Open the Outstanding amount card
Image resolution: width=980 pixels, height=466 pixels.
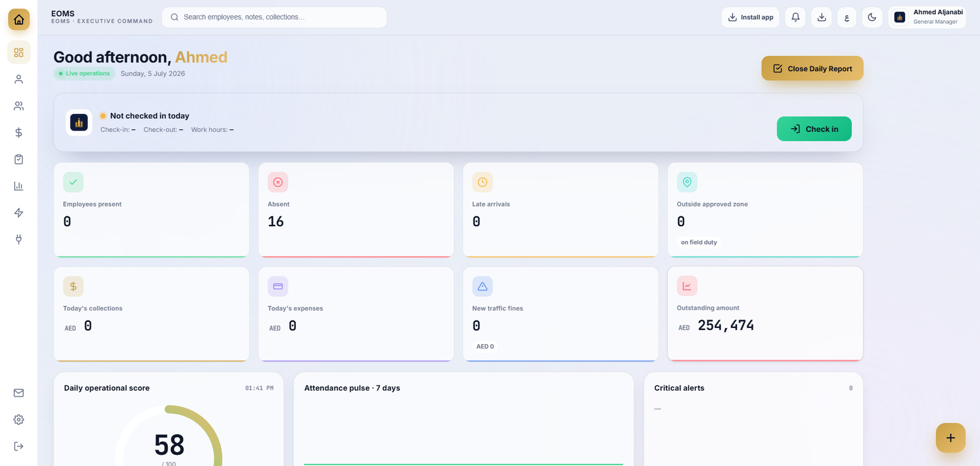tap(765, 313)
